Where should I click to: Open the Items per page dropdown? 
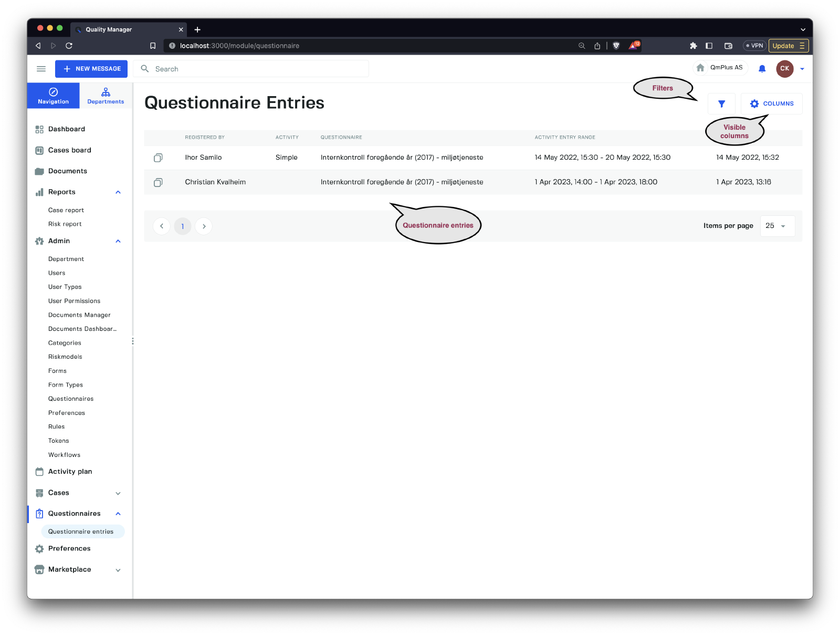pyautogui.click(x=777, y=226)
